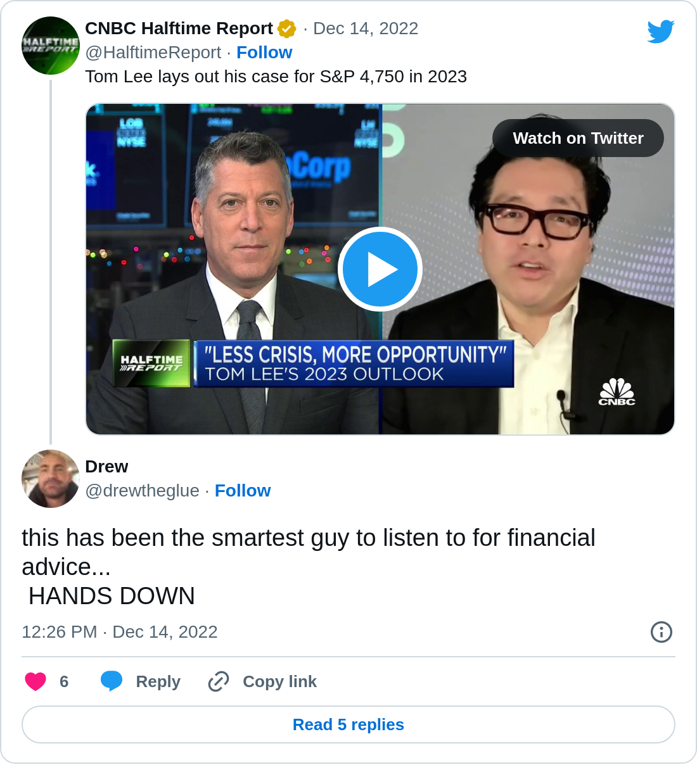697x784 pixels.
Task: Click the pink heart like icon
Action: pyautogui.click(x=35, y=681)
